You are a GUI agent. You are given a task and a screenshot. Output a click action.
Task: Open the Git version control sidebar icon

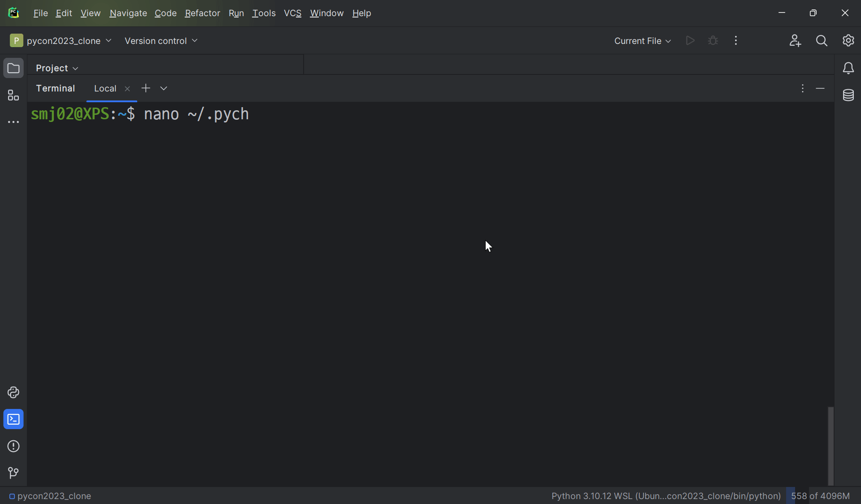(13, 473)
